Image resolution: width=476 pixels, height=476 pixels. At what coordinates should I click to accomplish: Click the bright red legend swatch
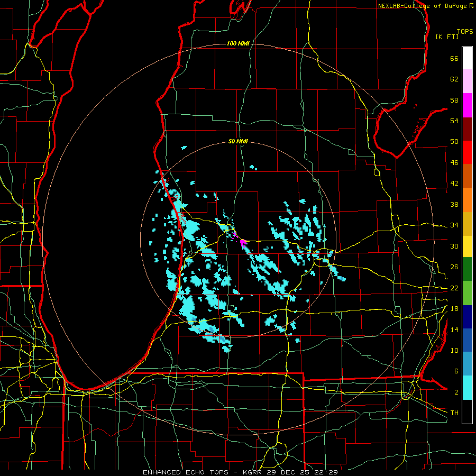pos(467,152)
